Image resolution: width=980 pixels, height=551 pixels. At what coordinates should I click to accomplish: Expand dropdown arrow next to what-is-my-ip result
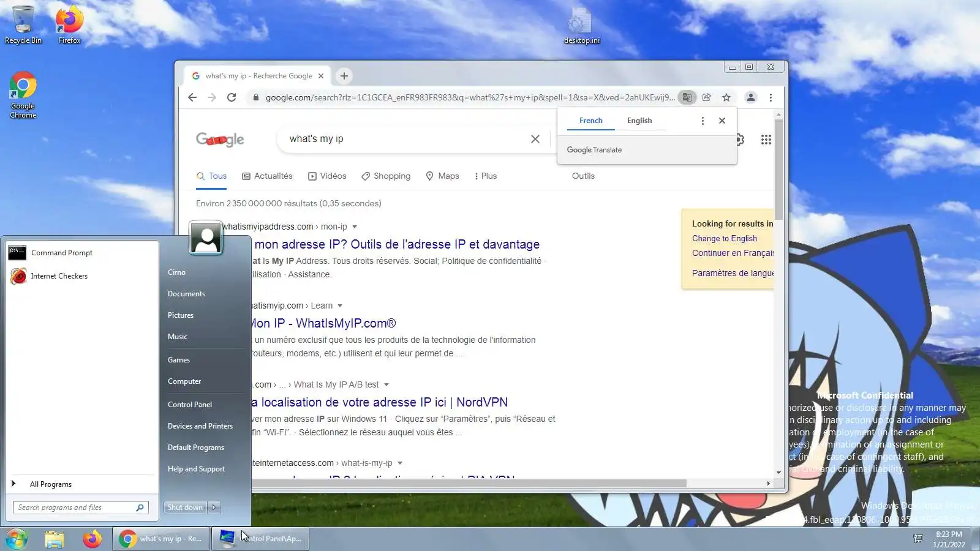click(x=400, y=463)
